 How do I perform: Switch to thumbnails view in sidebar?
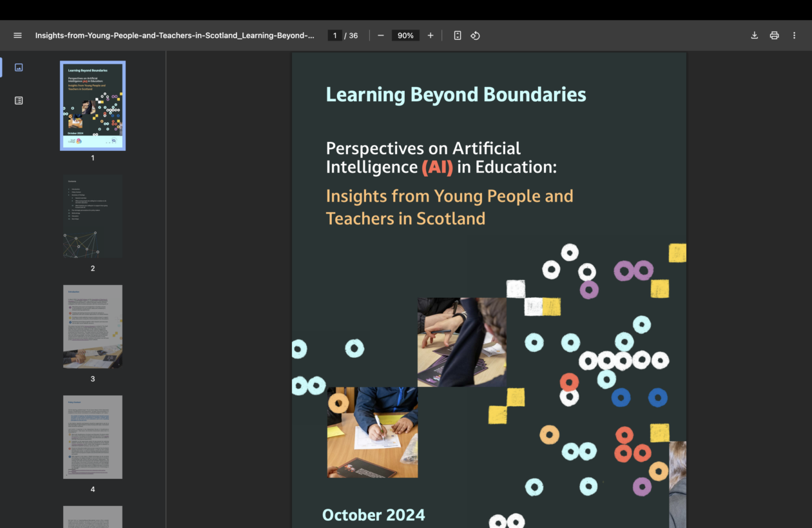pyautogui.click(x=19, y=67)
